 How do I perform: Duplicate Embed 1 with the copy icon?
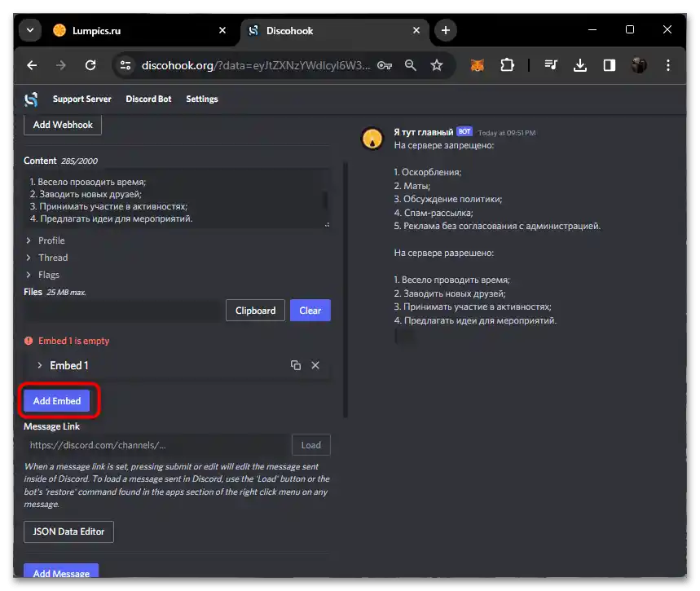(296, 365)
